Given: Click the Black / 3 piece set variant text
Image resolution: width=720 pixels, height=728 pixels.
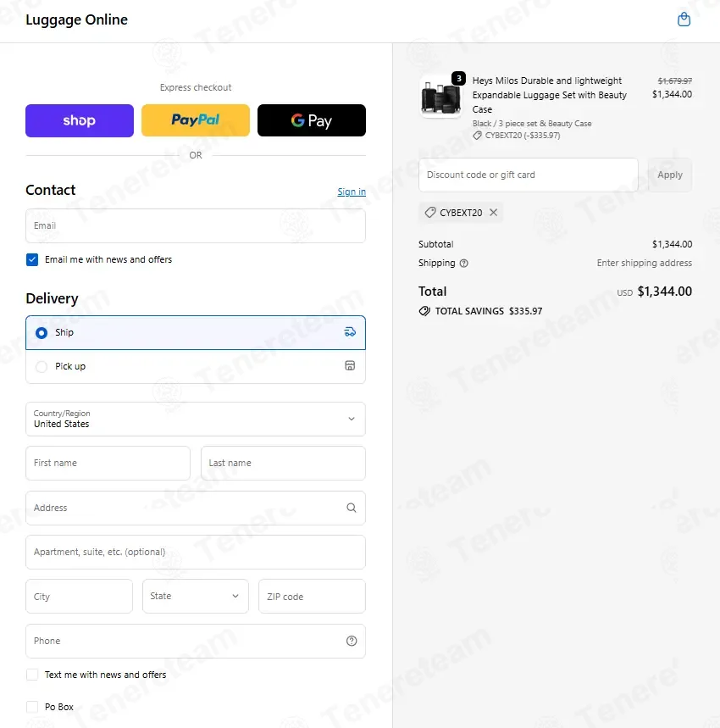Looking at the screenshot, I should [x=532, y=124].
